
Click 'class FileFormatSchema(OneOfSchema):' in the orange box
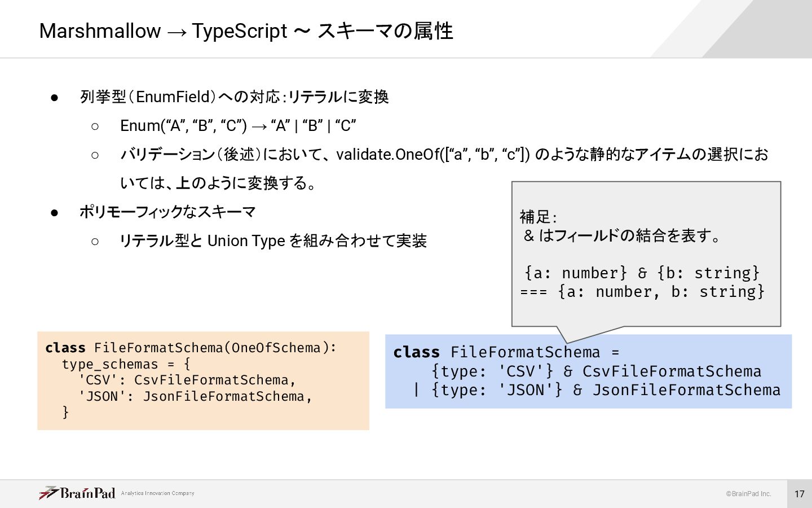191,348
